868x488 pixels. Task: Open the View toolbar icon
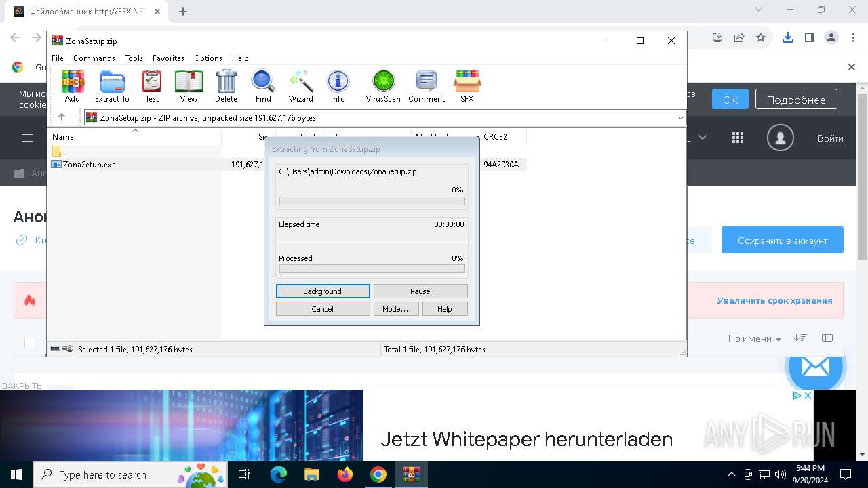click(x=189, y=86)
